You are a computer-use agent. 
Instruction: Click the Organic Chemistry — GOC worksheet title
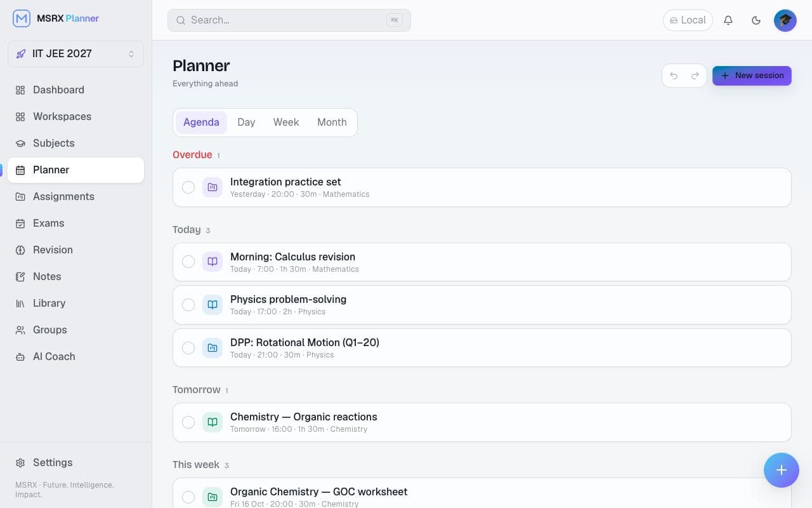click(x=318, y=491)
